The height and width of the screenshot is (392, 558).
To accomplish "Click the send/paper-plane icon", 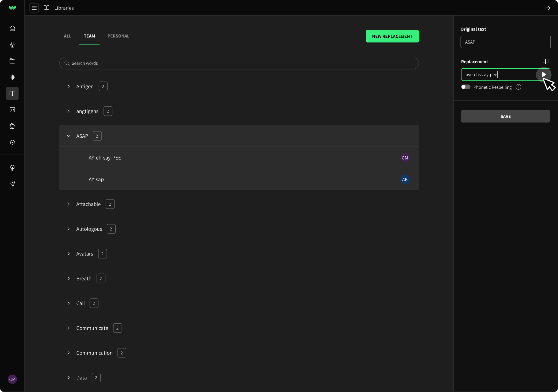I will (x=12, y=184).
